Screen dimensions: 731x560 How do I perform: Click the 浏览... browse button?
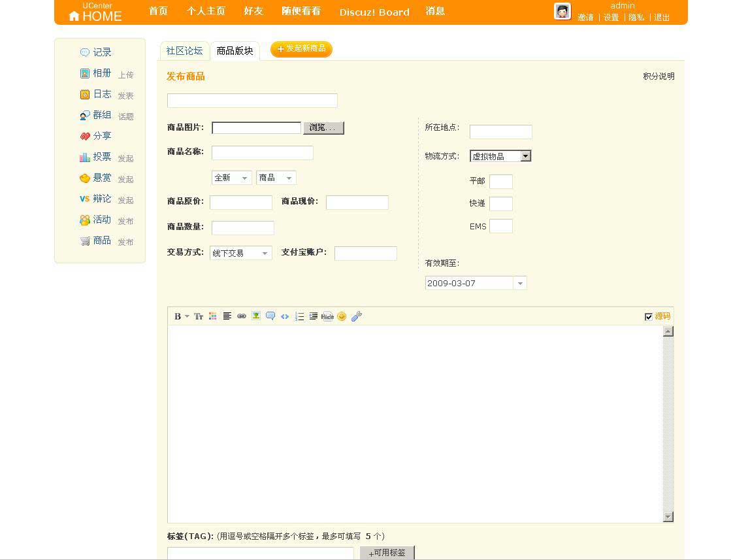tap(323, 128)
